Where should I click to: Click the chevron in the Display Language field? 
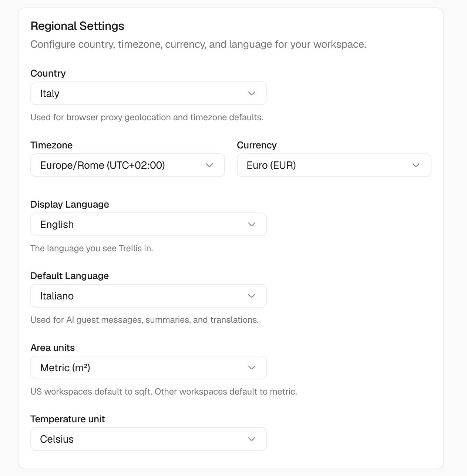(x=252, y=224)
